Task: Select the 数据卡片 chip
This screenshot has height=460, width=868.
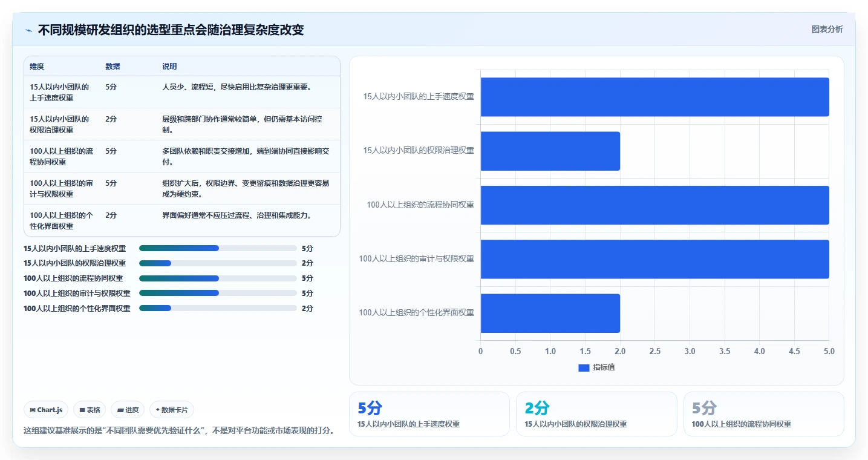Action: [172, 410]
